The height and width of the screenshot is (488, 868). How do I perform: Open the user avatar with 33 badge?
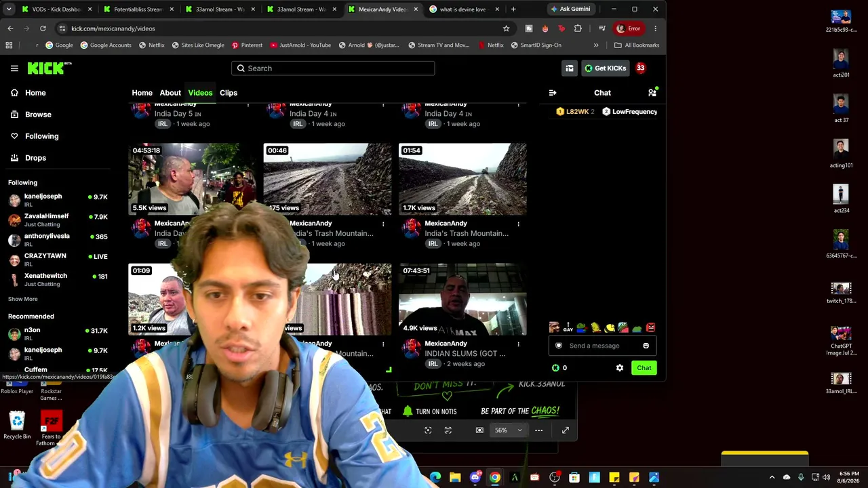pyautogui.click(x=640, y=68)
